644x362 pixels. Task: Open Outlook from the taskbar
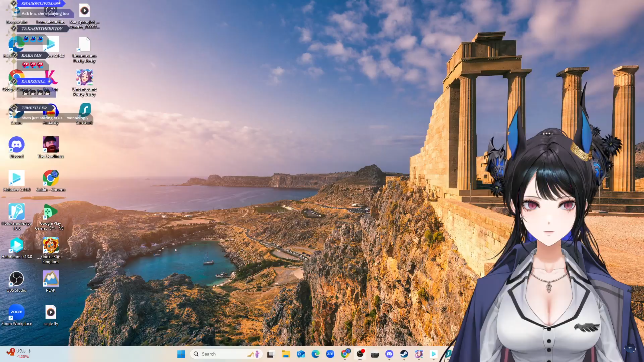(x=301, y=354)
